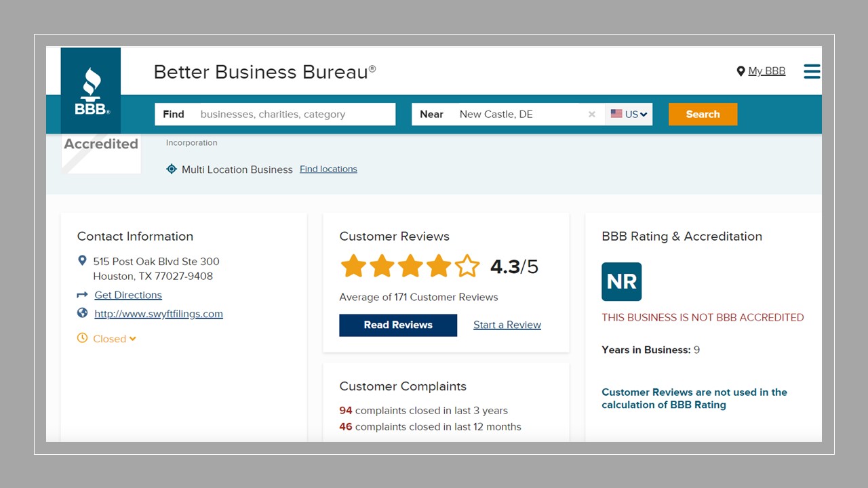Open swyftfilings.com website link
Image resolution: width=868 pixels, height=488 pixels.
point(159,314)
